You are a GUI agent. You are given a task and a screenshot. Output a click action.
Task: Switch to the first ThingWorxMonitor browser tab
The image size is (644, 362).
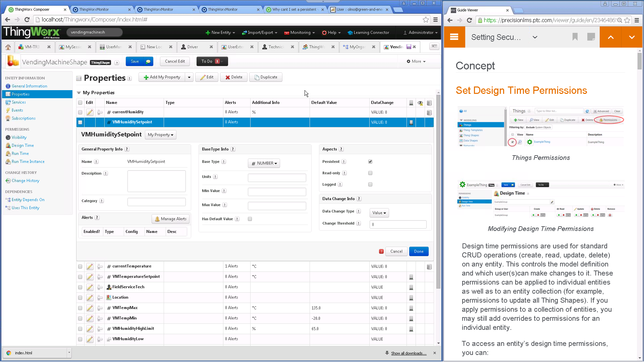pyautogui.click(x=101, y=9)
